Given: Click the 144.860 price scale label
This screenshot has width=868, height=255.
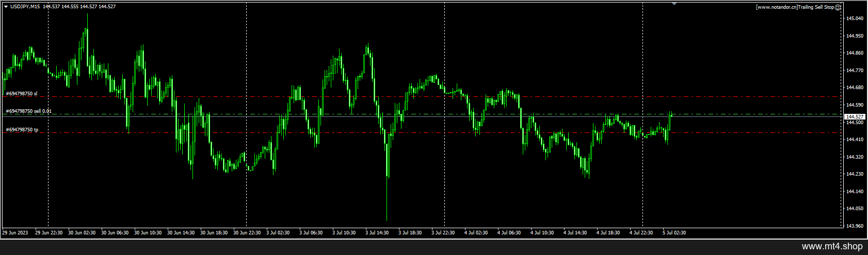Looking at the screenshot, I should tap(855, 53).
